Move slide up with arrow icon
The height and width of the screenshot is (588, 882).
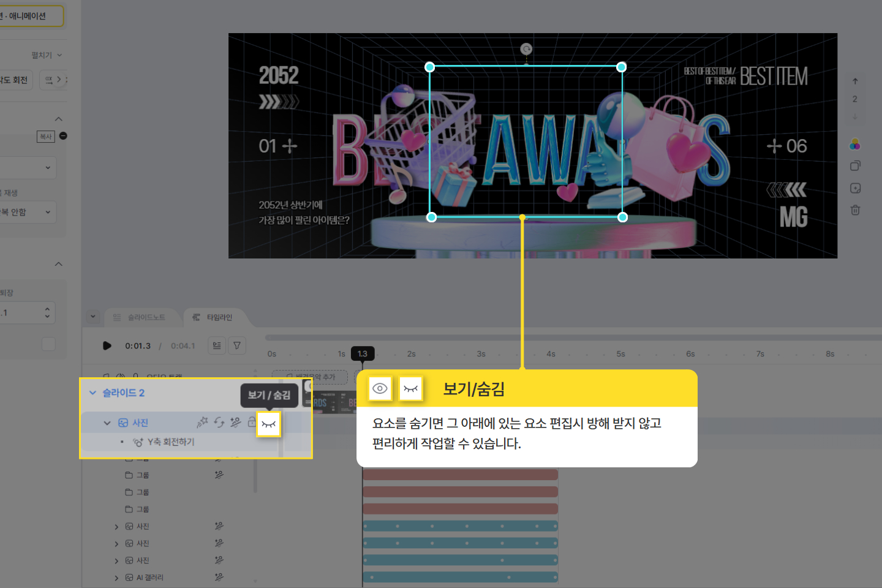pyautogui.click(x=855, y=81)
